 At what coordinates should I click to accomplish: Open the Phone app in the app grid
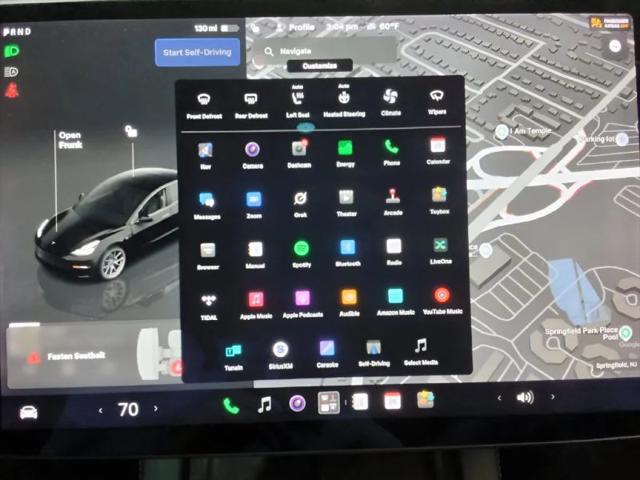pyautogui.click(x=391, y=152)
